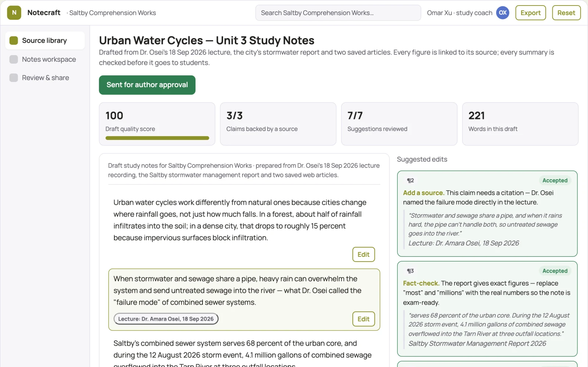588x367 pixels.
Task: Click the Lecture: Dr. Amara Osei quote source line
Action: tap(464, 243)
